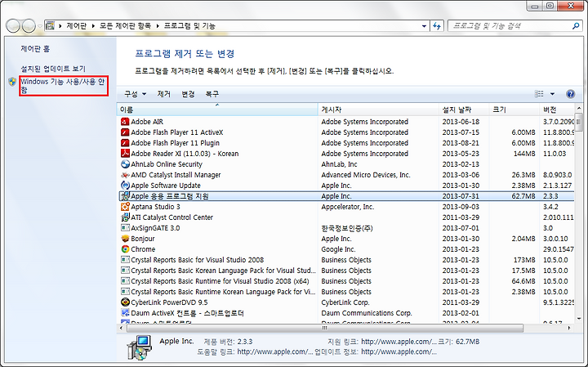Screen dimensions: 588x367
Task: Click the 복구 toolbar button
Action: (x=212, y=94)
